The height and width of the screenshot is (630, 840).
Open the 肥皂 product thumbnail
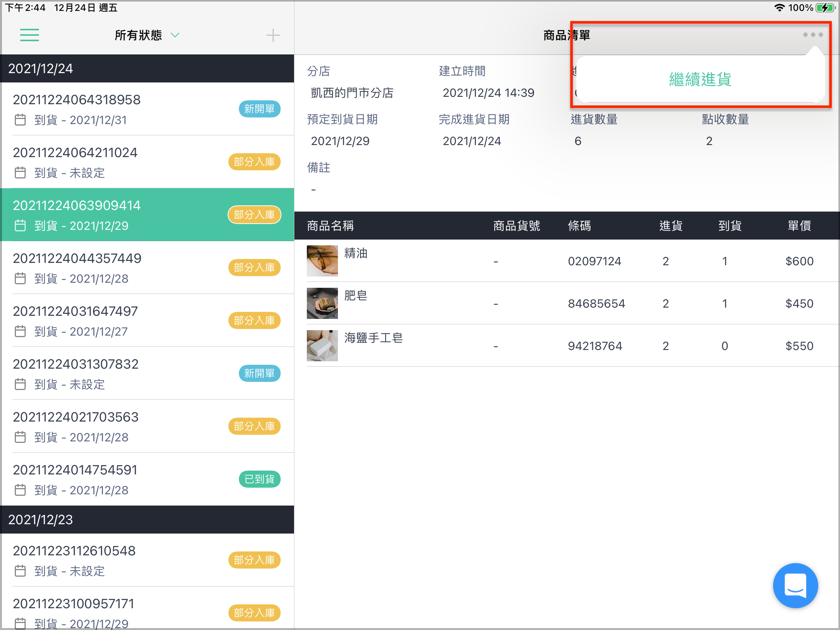tap(322, 303)
